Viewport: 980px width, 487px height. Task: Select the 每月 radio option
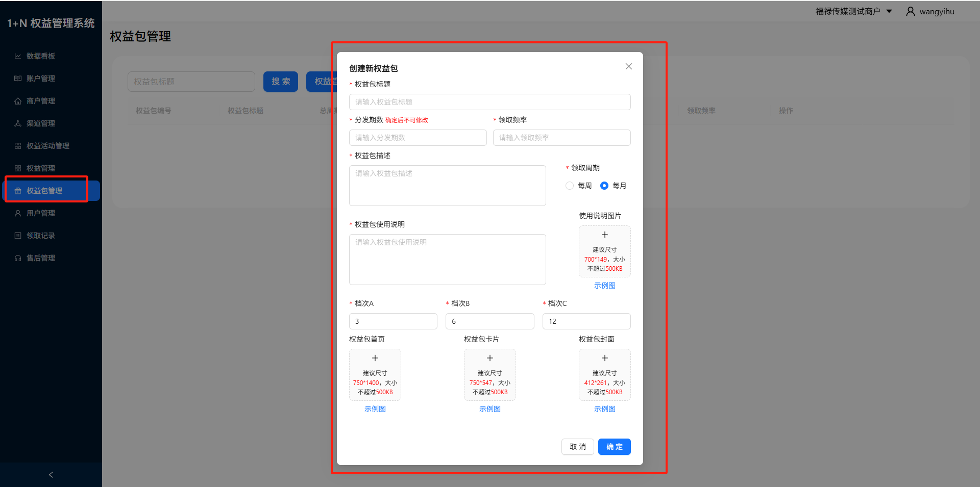coord(604,186)
